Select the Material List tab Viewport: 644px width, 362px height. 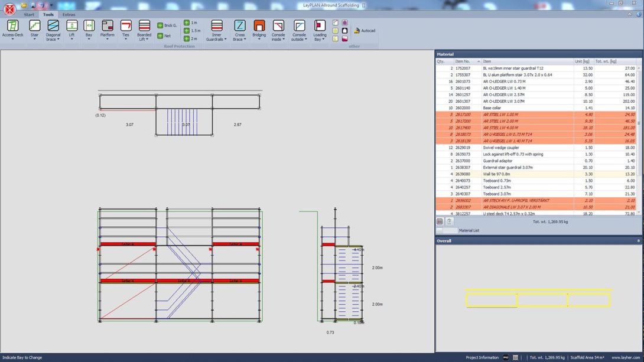tap(469, 231)
